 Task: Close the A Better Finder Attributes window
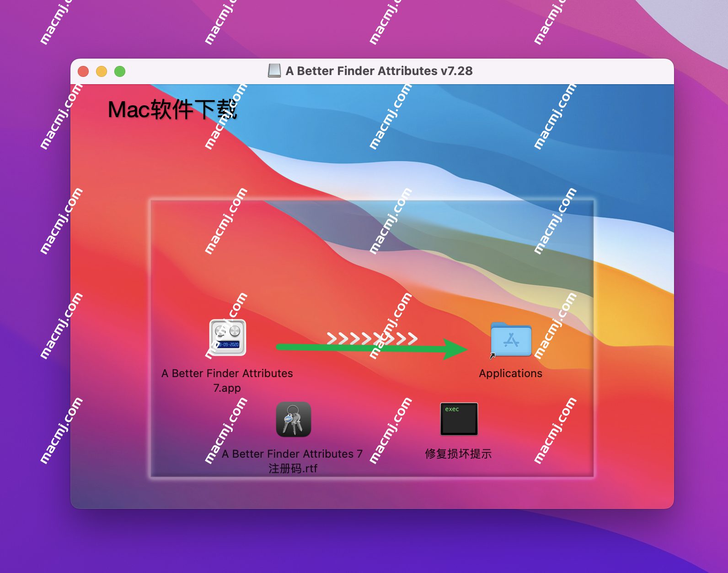point(83,71)
